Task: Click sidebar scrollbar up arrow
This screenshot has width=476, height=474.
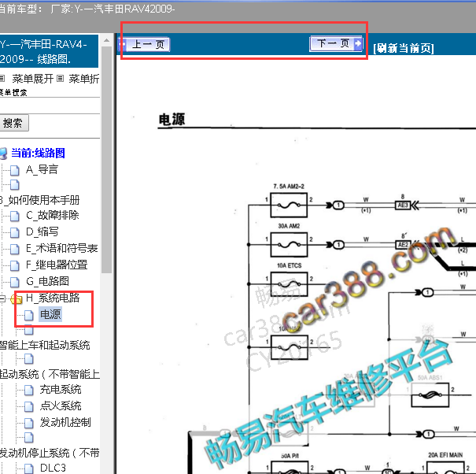Action: point(106,40)
